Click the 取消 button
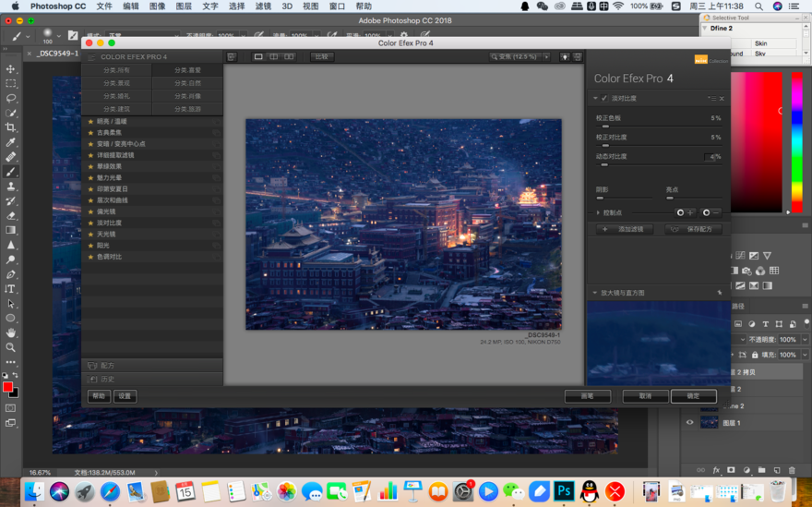The height and width of the screenshot is (507, 812). [645, 396]
